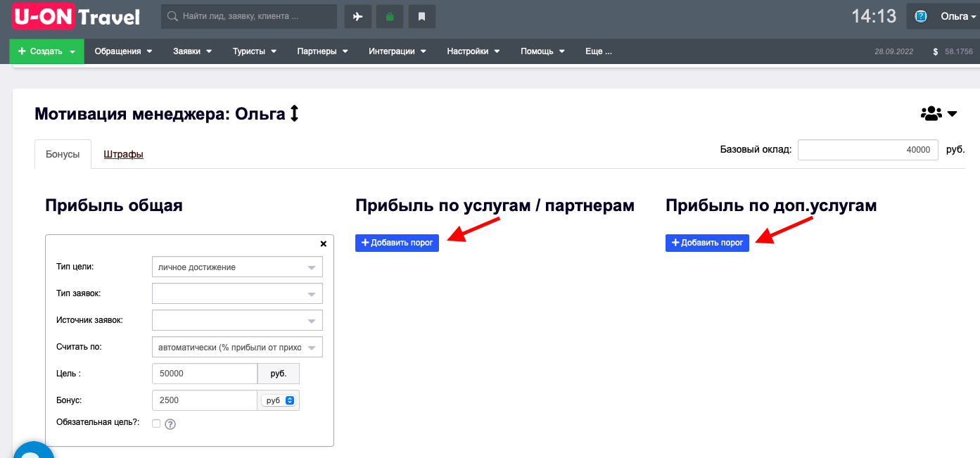Open the bookmark icon in the header
Screen dimensions: 980x458
(x=422, y=16)
